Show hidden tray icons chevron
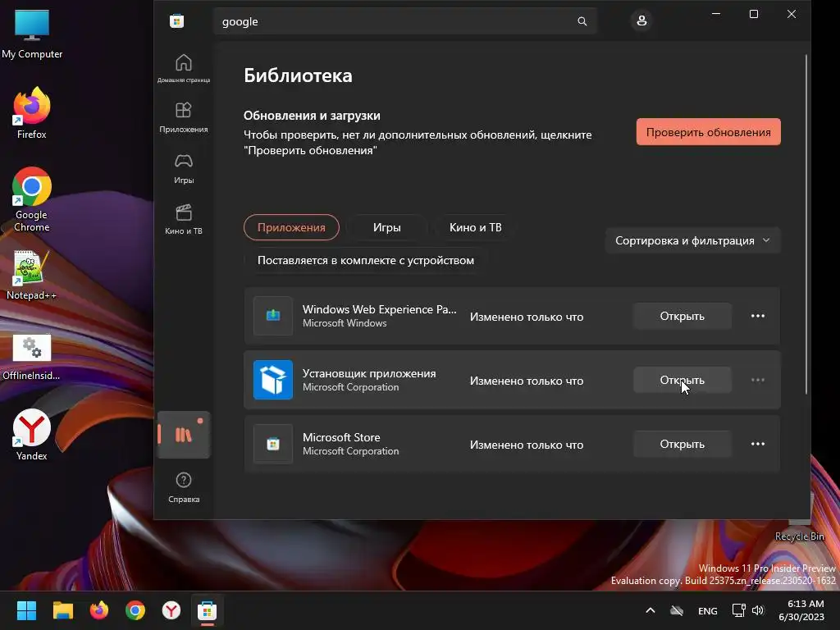 pos(650,610)
